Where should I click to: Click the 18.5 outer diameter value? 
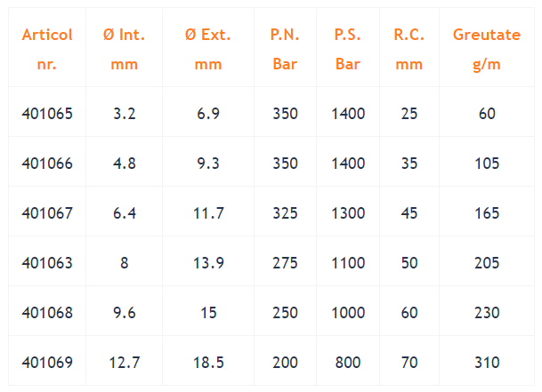(208, 363)
